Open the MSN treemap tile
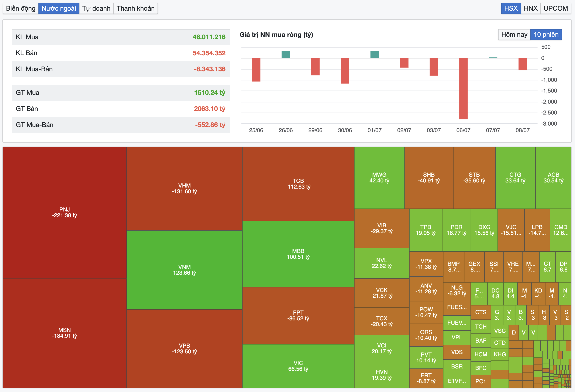The height and width of the screenshot is (392, 575). [65, 333]
